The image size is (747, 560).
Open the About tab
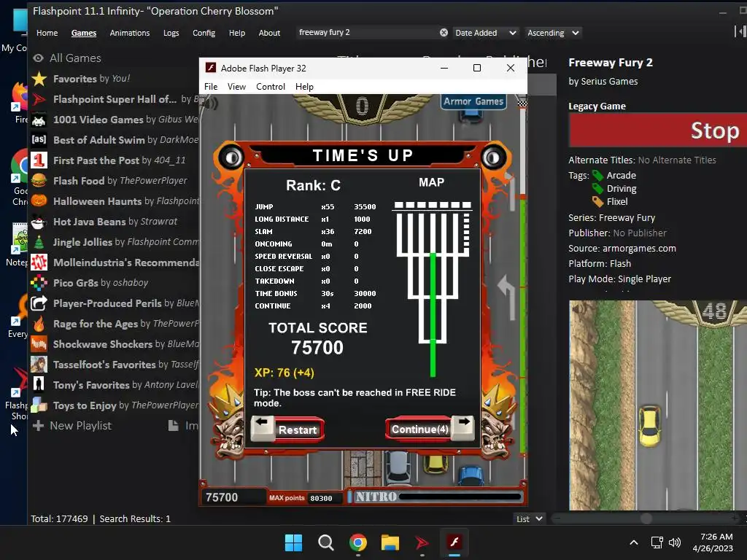[269, 33]
